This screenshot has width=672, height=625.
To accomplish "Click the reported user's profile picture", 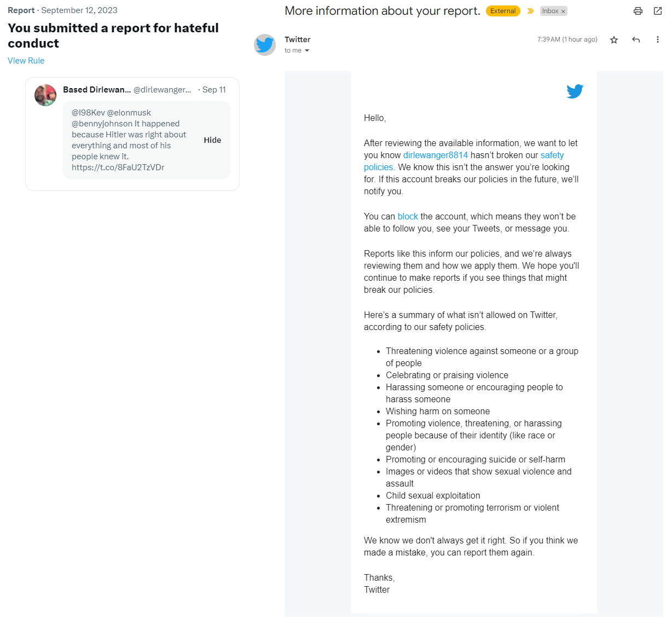I will click(45, 95).
